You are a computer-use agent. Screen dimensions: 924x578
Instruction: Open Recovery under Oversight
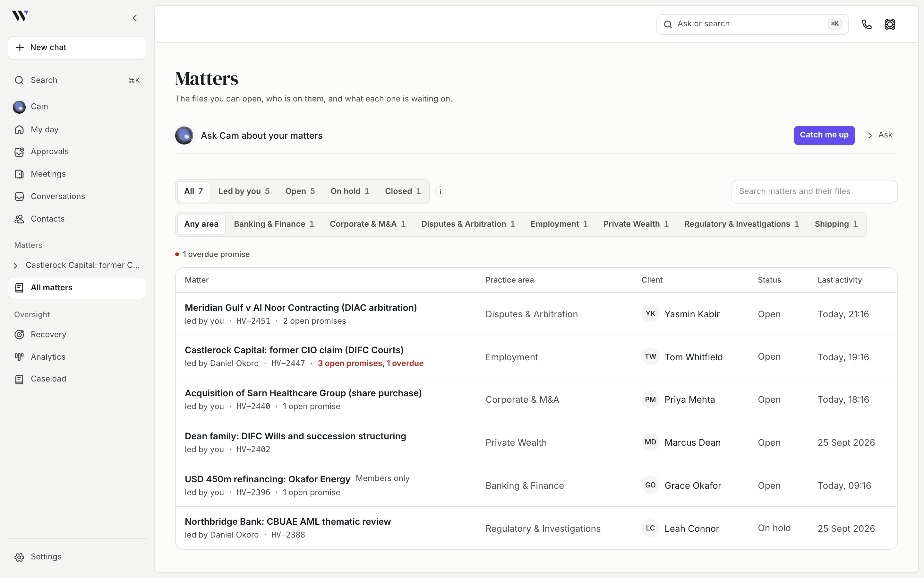[x=76, y=335]
